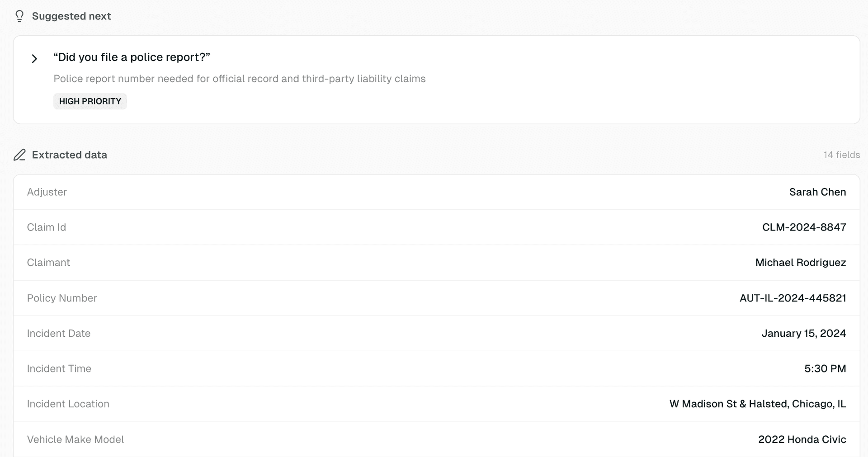Screen dimensions: 868x457
Task: Select the Claimant Michael Rodriguez row
Action: (x=801, y=262)
